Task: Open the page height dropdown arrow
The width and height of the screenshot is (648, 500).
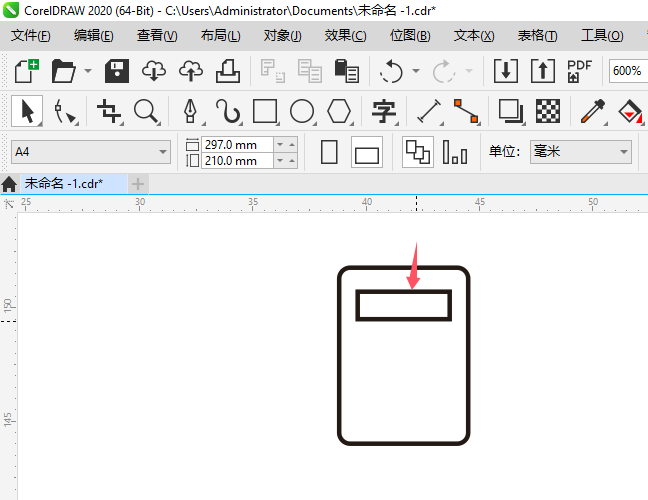Action: coord(280,161)
